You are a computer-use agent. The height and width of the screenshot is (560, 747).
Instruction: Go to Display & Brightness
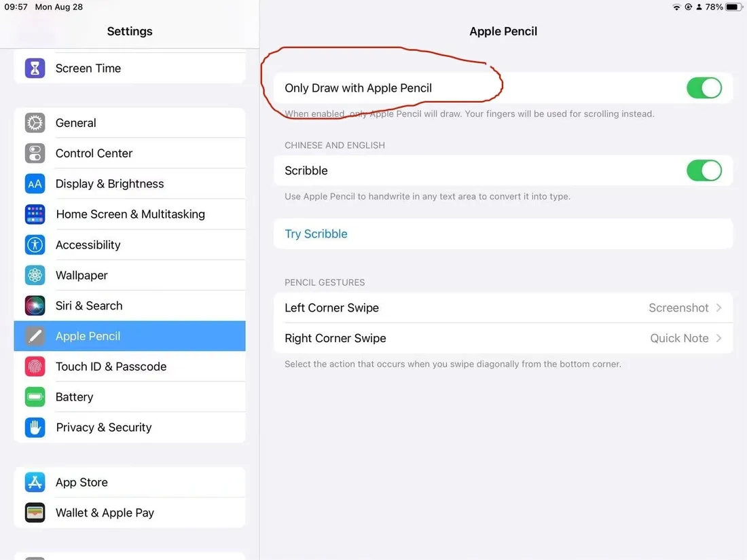pyautogui.click(x=130, y=184)
